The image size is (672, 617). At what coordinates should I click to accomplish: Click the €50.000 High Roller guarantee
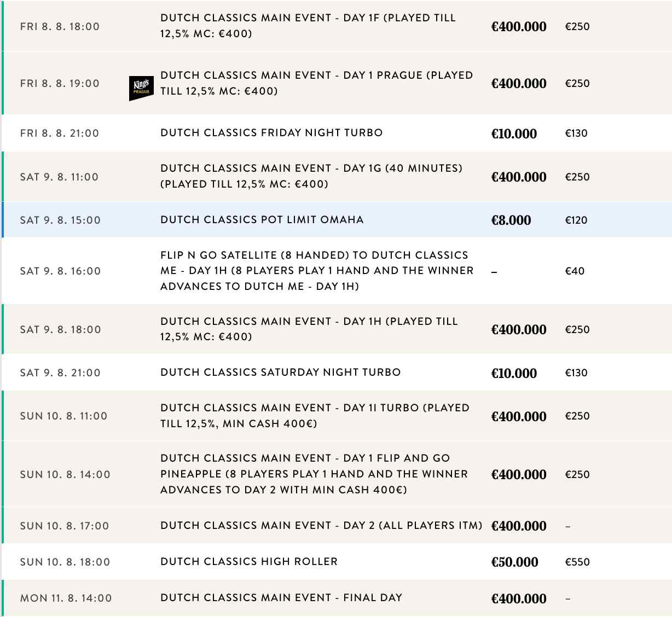[x=514, y=562]
